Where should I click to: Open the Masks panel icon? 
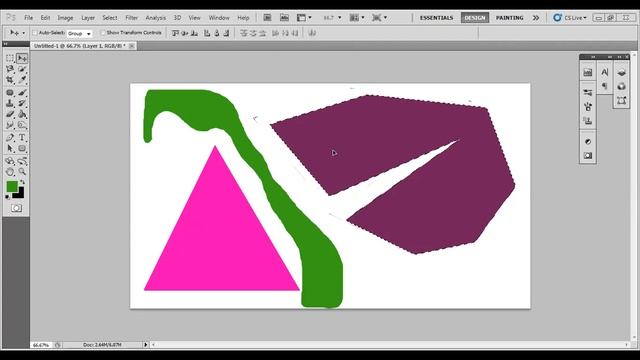pos(588,156)
